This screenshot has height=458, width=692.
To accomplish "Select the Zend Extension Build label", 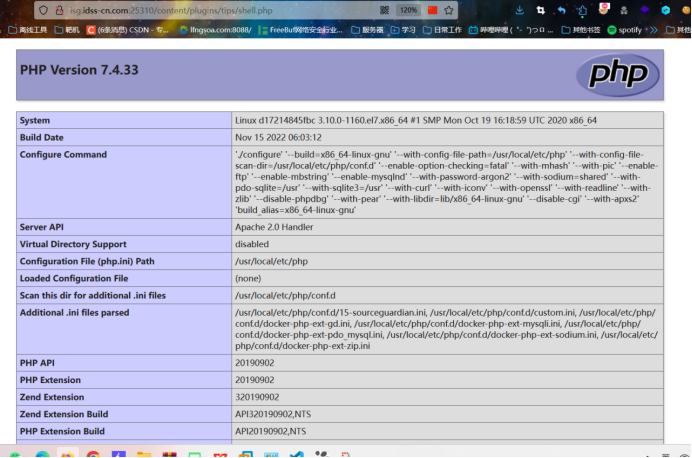I will (64, 414).
